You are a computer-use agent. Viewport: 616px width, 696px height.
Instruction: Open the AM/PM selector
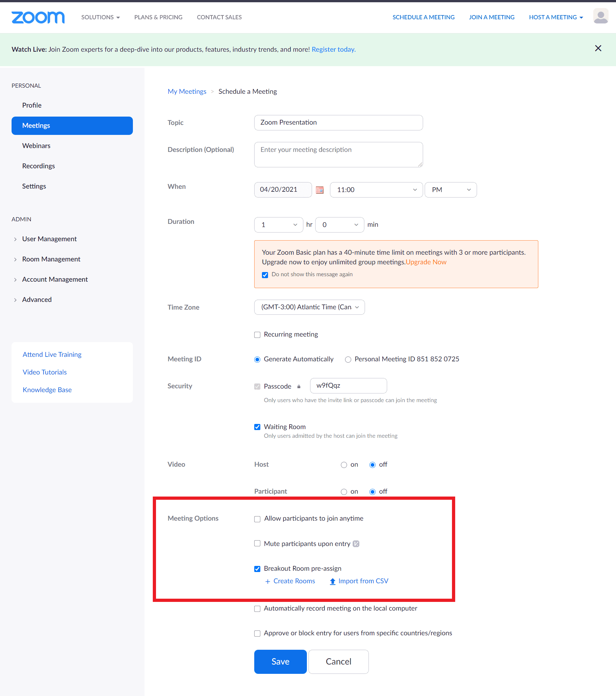[451, 190]
